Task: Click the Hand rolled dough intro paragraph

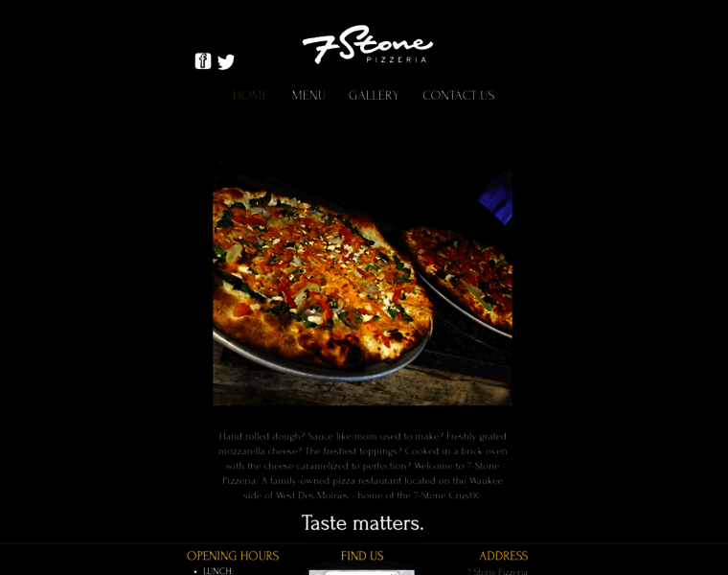Action: (x=363, y=466)
